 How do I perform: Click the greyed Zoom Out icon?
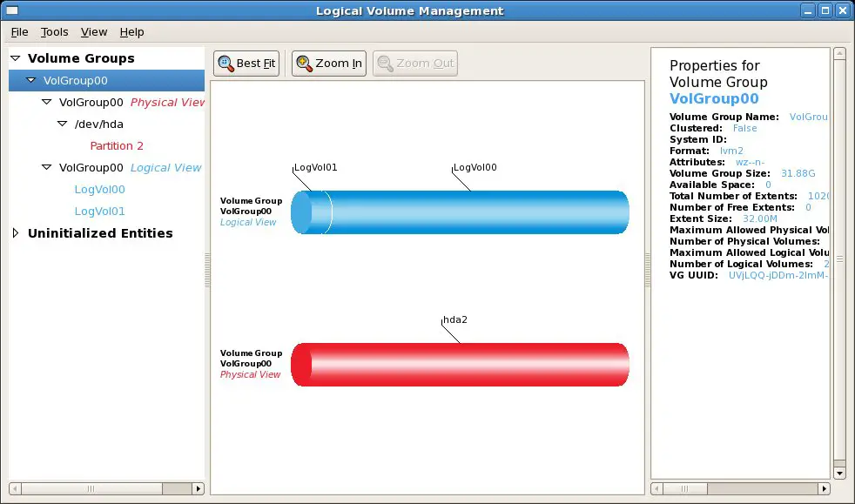tap(385, 64)
